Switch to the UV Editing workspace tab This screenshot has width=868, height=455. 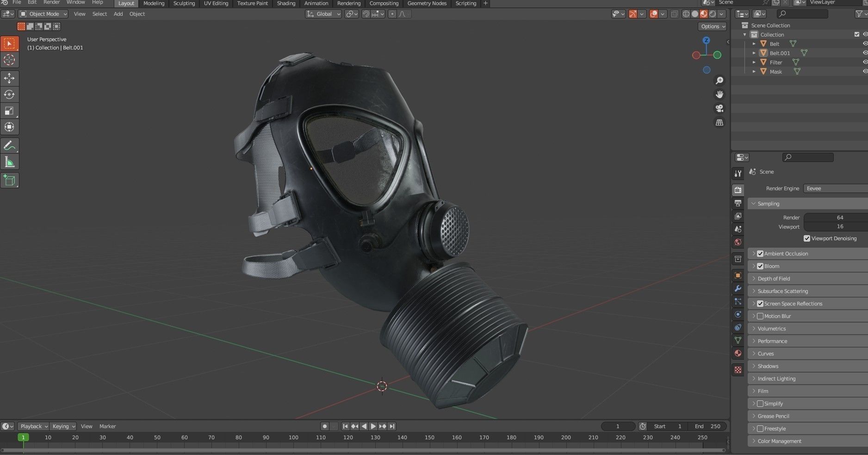tap(216, 3)
